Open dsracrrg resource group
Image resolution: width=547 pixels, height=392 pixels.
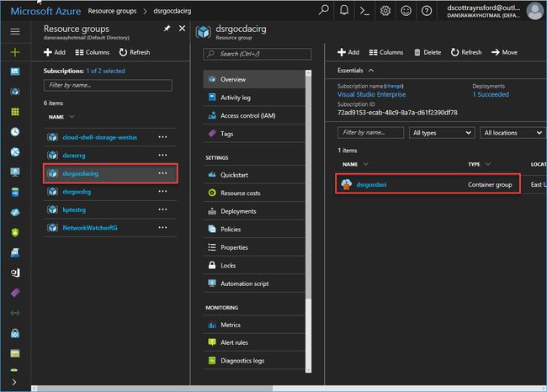74,156
